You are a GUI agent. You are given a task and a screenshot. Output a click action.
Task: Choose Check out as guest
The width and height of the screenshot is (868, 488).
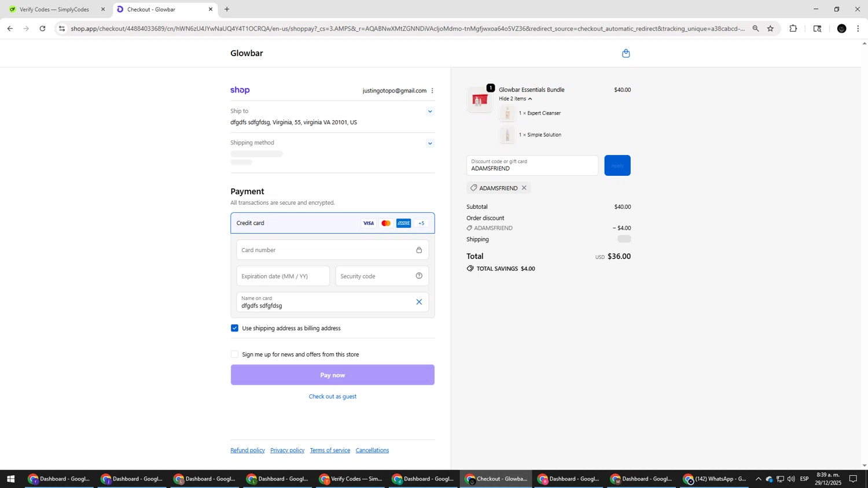pos(333,397)
